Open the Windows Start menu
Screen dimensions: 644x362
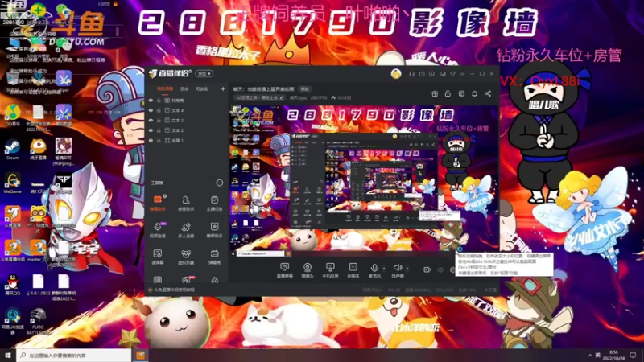point(7,356)
